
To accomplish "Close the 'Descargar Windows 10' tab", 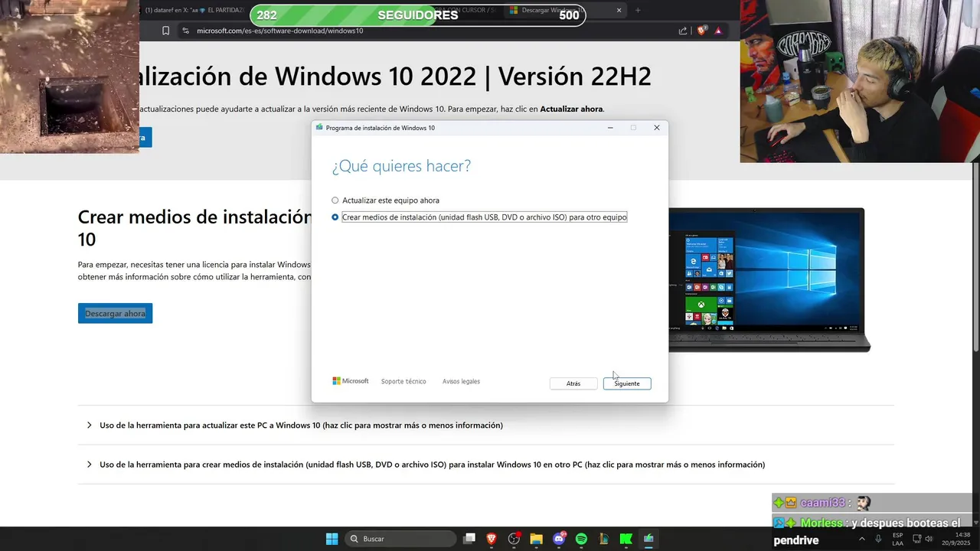I will [619, 10].
